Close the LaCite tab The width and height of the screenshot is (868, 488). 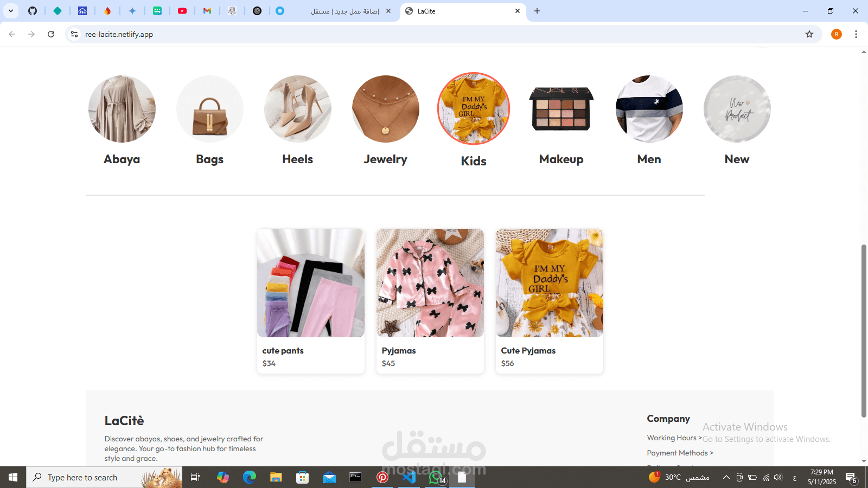click(518, 11)
